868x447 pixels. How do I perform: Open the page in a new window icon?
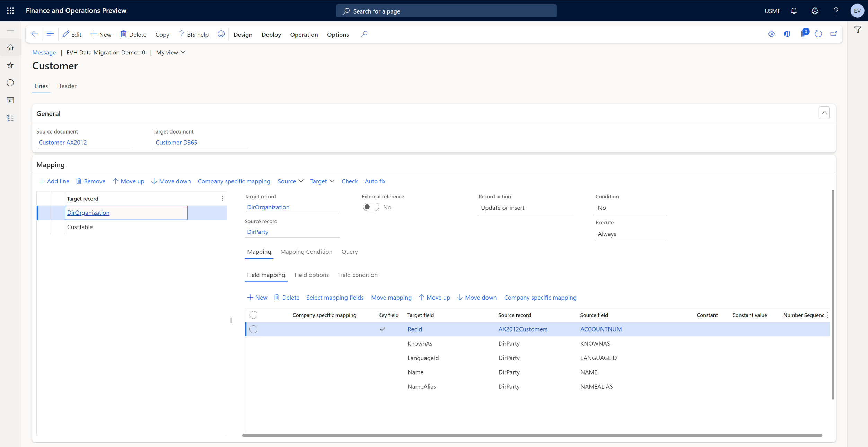834,34
